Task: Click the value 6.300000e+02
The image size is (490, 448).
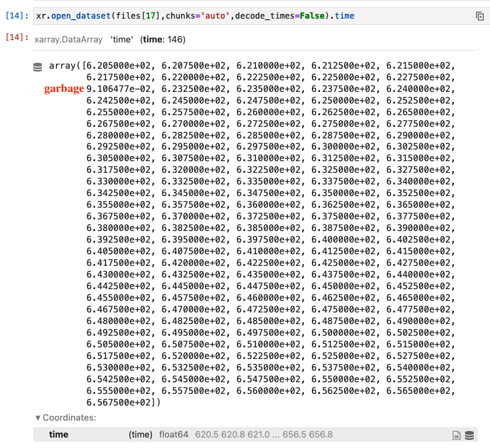Action: [x=343, y=147]
